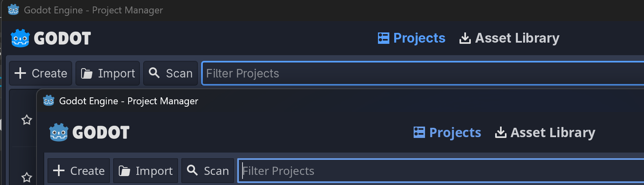644x185 pixels.
Task: Click the Godot logo in the background window
Action: click(x=50, y=38)
